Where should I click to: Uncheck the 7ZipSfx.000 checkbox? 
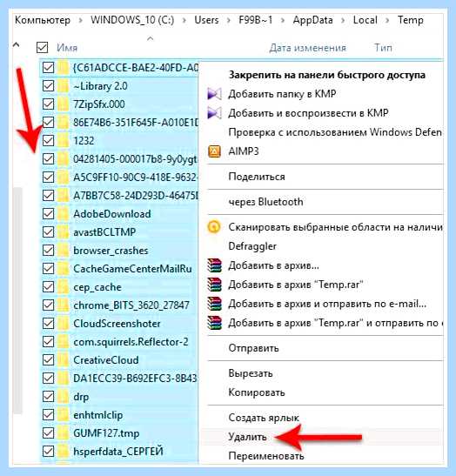(48, 104)
